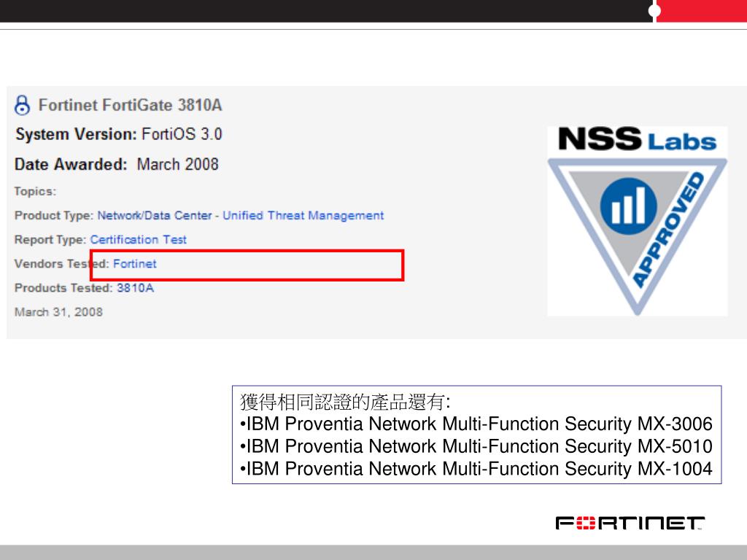Click the blue bar chart circle in the badge
747x560 pixels.
click(628, 206)
